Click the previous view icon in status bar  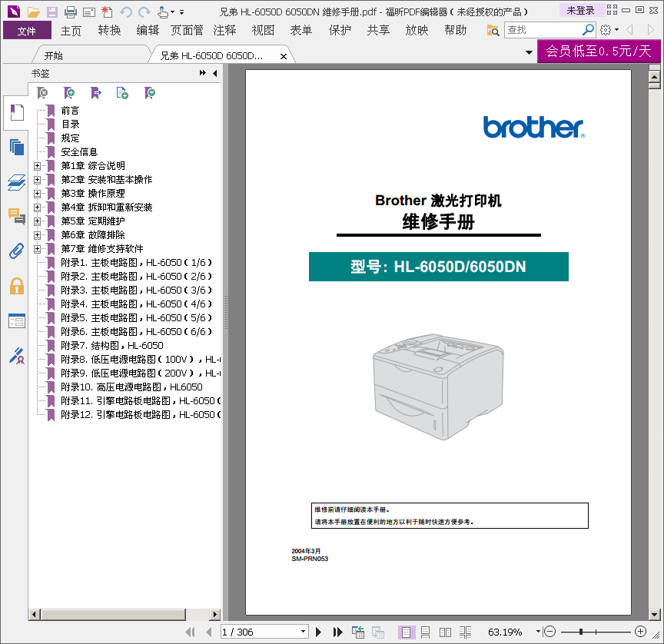tap(358, 632)
